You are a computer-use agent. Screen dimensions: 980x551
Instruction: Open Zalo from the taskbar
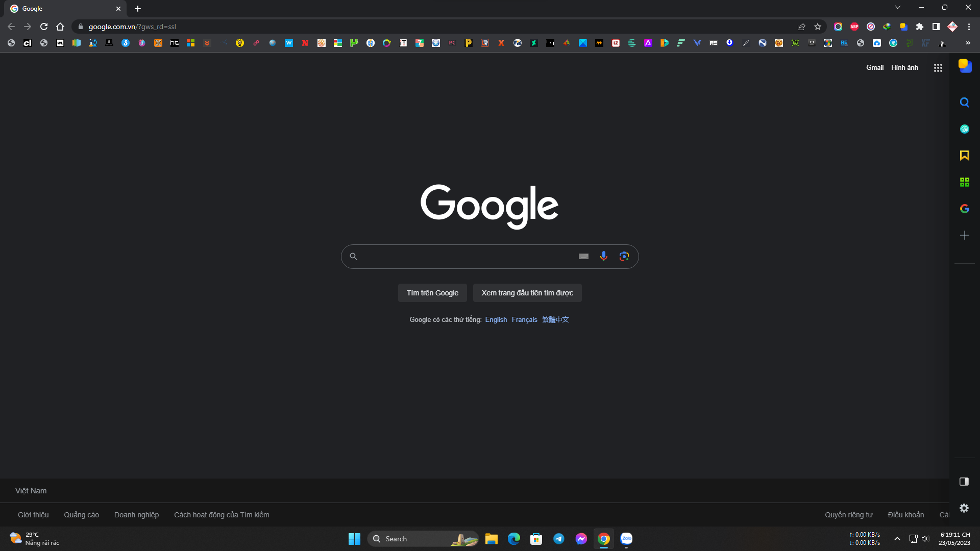click(626, 539)
